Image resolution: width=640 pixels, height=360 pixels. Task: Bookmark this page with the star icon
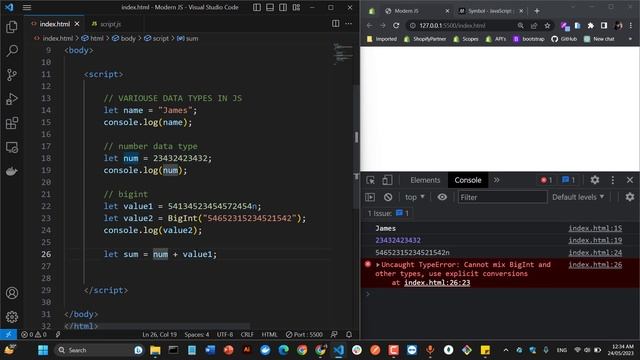547,25
